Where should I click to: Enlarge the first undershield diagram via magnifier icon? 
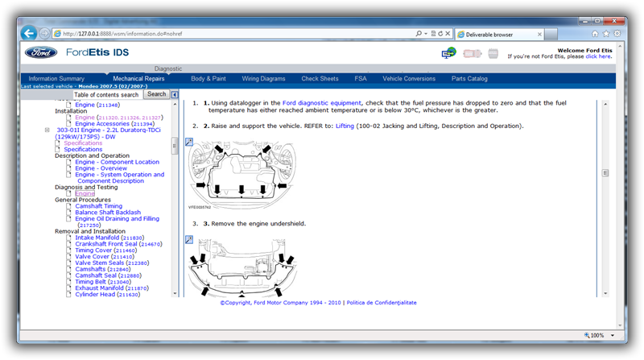(x=188, y=142)
